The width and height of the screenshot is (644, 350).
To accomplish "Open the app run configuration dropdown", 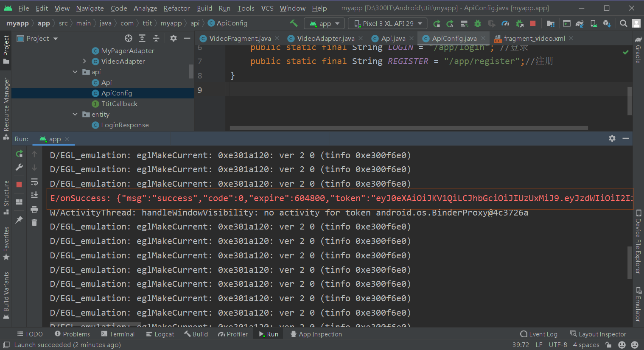I will [325, 23].
